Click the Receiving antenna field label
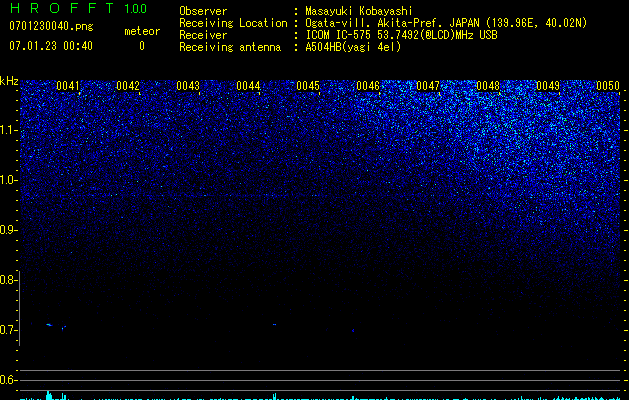Screen dimensions: 629x400 230,47
